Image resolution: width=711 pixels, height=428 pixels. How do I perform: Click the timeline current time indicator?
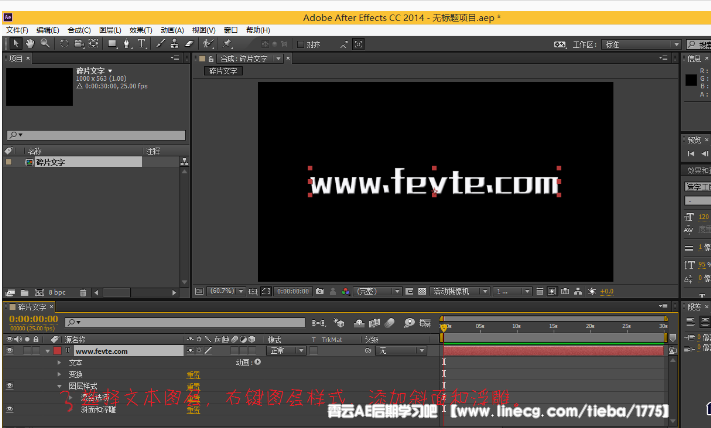pyautogui.click(x=443, y=327)
